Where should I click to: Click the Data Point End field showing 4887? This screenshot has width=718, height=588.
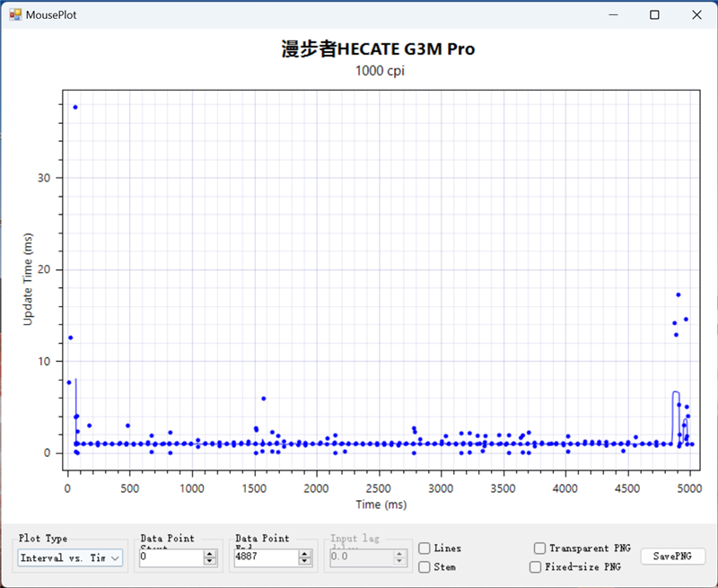tap(266, 557)
